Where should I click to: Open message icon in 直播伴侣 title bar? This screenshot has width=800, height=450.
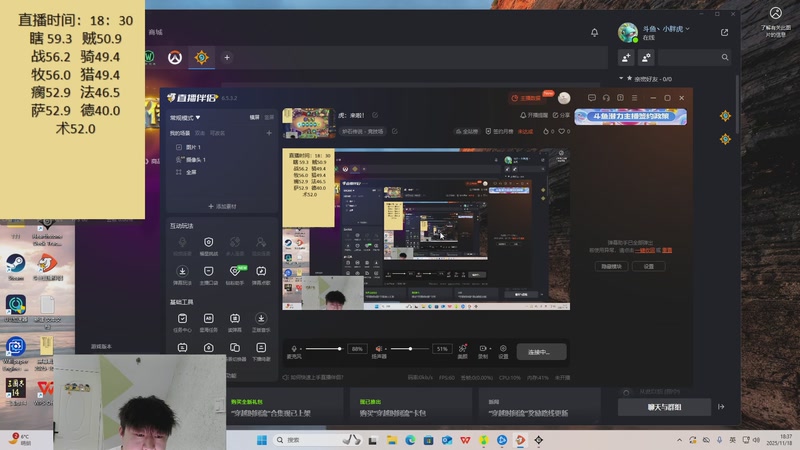(x=591, y=97)
